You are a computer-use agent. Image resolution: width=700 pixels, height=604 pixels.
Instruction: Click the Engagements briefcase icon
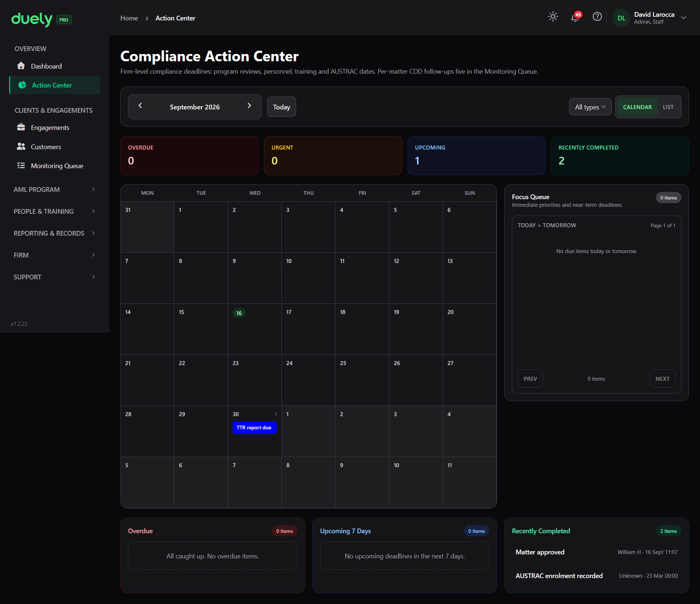click(x=21, y=127)
